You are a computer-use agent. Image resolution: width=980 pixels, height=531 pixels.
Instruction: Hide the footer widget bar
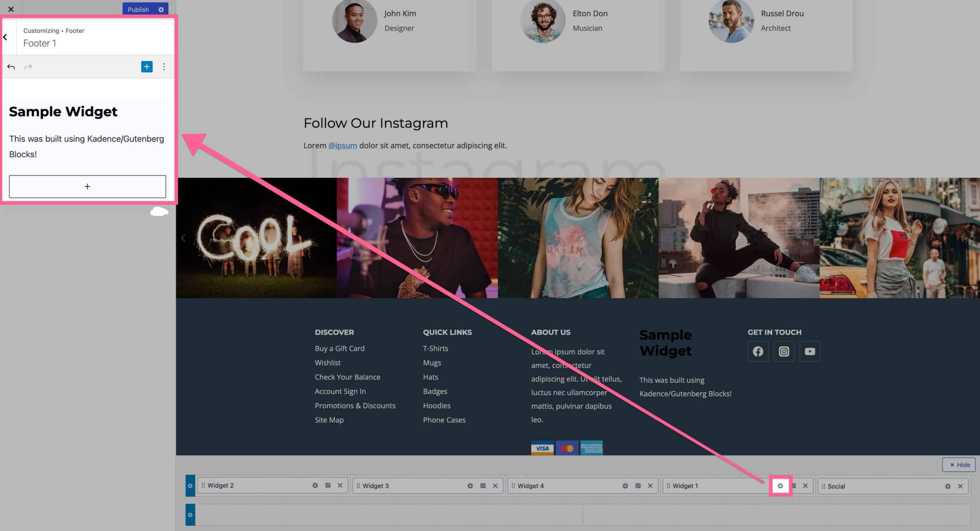(959, 465)
